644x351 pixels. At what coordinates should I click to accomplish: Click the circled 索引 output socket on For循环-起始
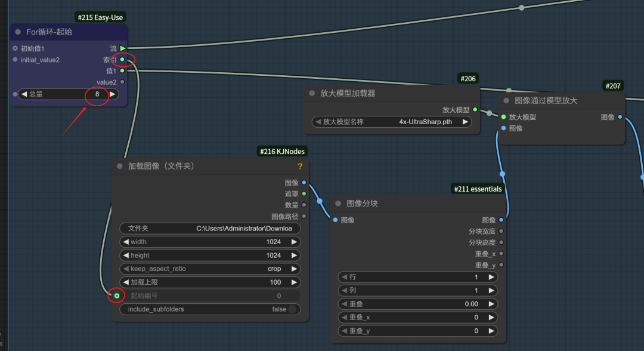pyautogui.click(x=122, y=60)
